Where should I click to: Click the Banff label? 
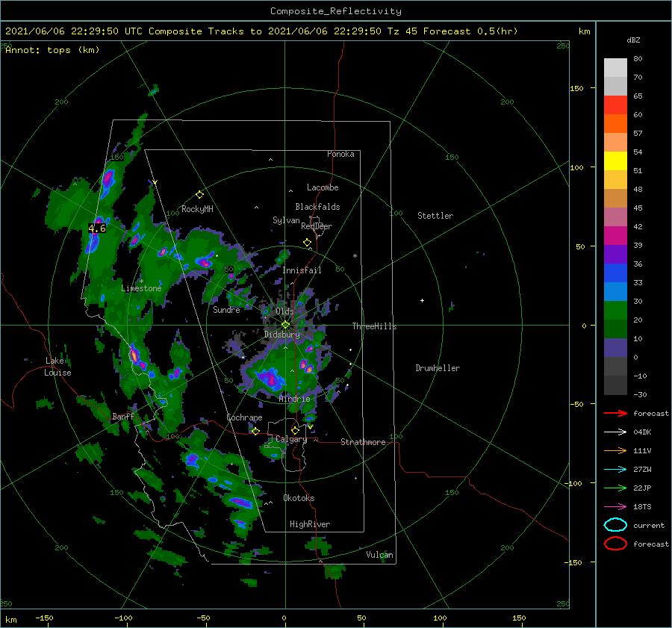[x=123, y=417]
